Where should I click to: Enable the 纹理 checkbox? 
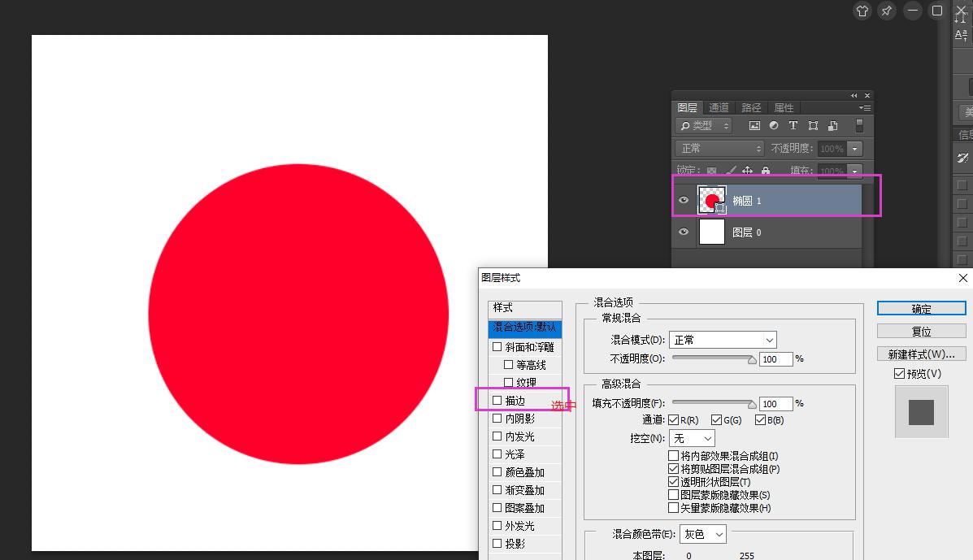(x=508, y=383)
